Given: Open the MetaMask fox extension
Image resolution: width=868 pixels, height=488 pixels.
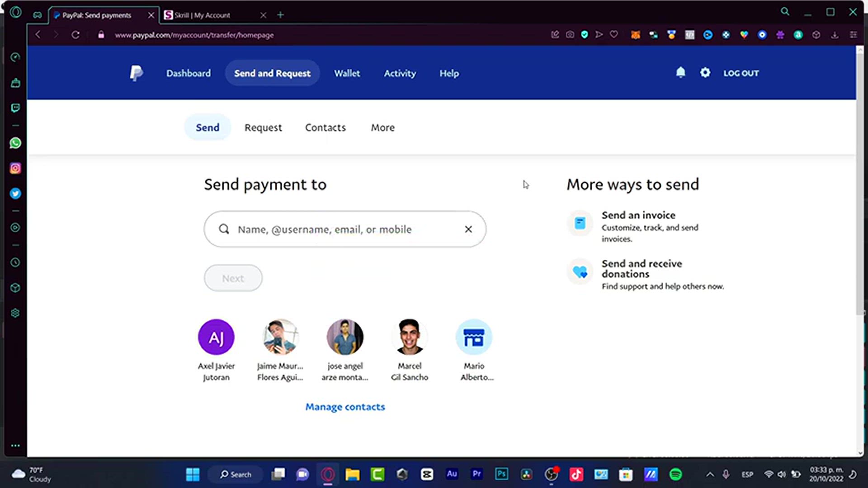Looking at the screenshot, I should pos(635,35).
